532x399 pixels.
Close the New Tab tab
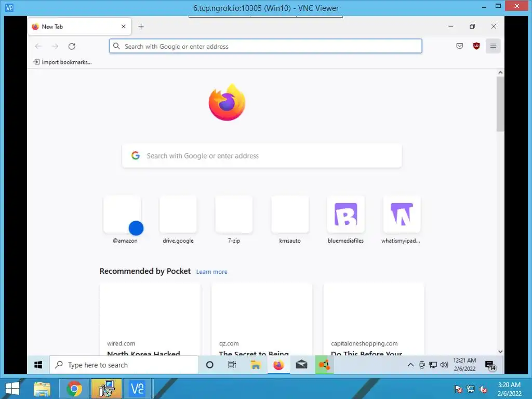[124, 26]
